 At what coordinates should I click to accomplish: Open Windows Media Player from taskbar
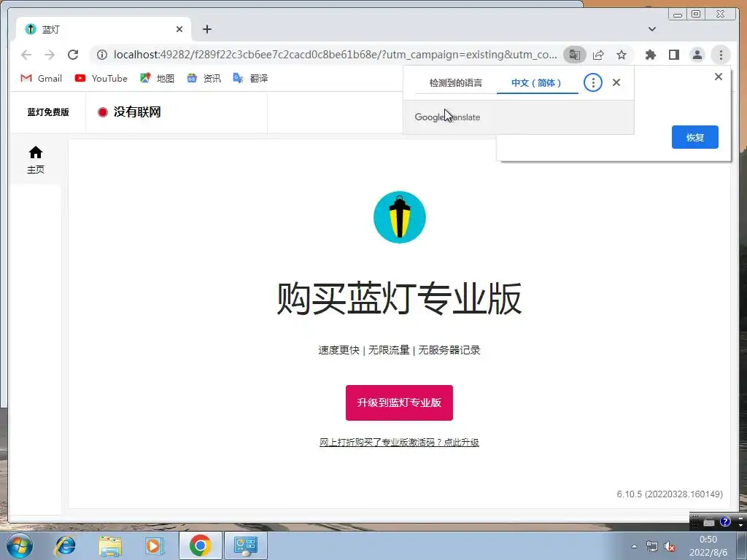(x=155, y=545)
